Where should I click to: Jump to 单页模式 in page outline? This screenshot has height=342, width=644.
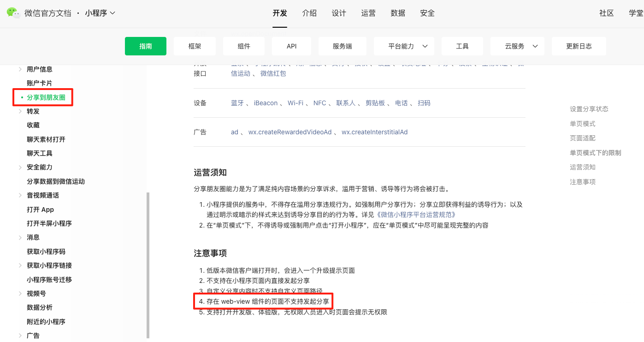(583, 124)
